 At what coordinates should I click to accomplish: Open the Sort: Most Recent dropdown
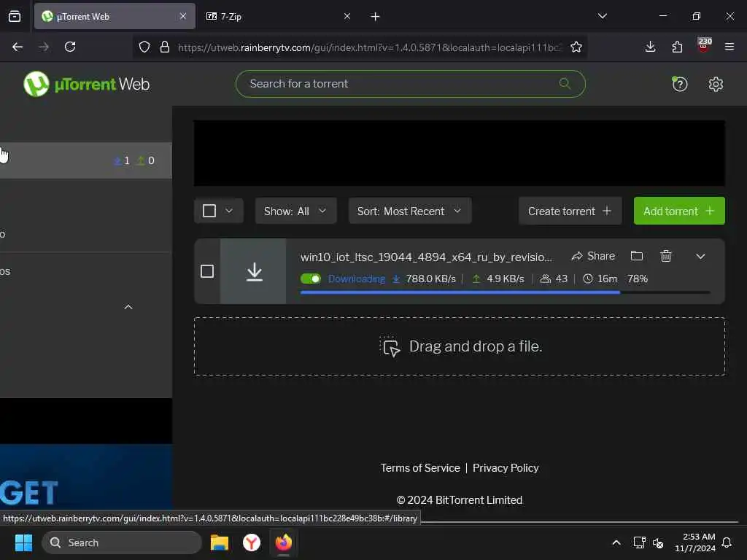(x=410, y=211)
